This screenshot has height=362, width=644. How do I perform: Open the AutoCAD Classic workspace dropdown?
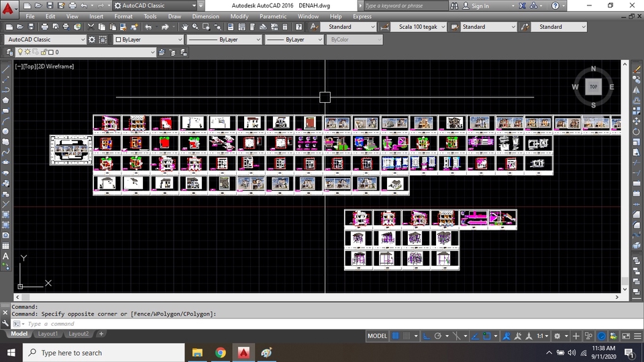coord(45,40)
